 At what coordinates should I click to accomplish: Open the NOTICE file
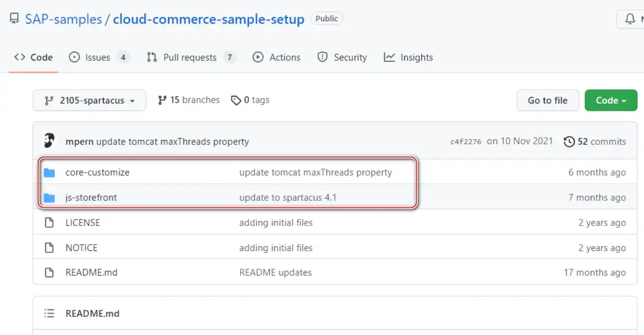(x=81, y=248)
